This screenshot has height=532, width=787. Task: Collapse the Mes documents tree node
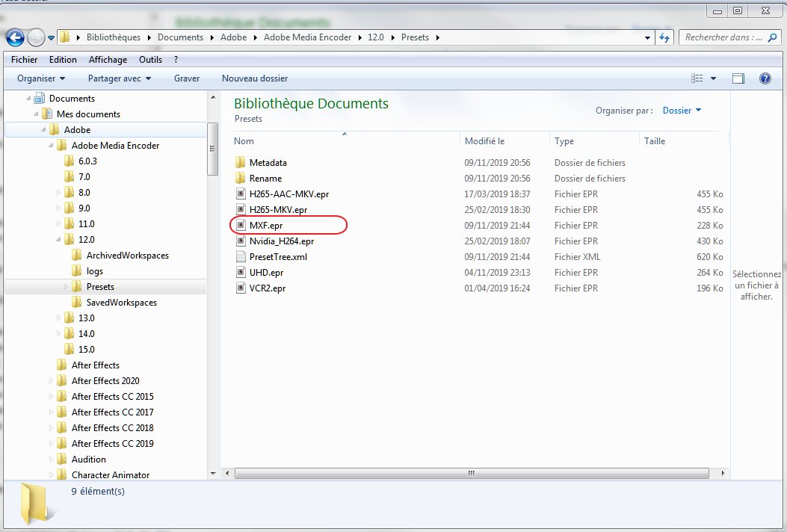[x=36, y=114]
